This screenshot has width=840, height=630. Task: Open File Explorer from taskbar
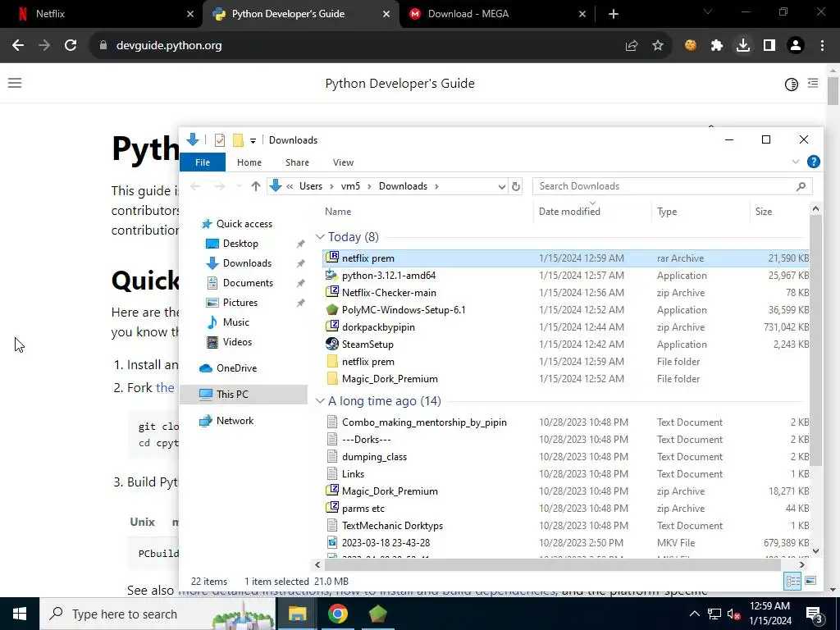297,614
